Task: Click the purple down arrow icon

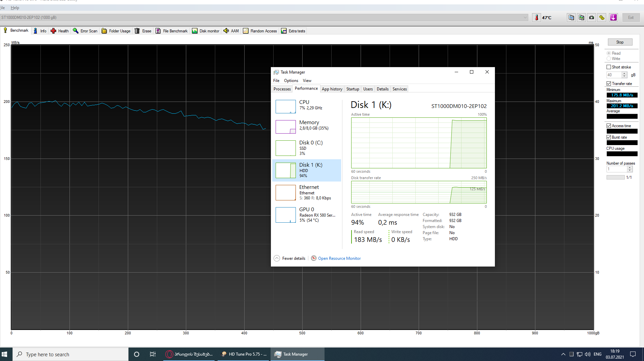Action: (613, 18)
